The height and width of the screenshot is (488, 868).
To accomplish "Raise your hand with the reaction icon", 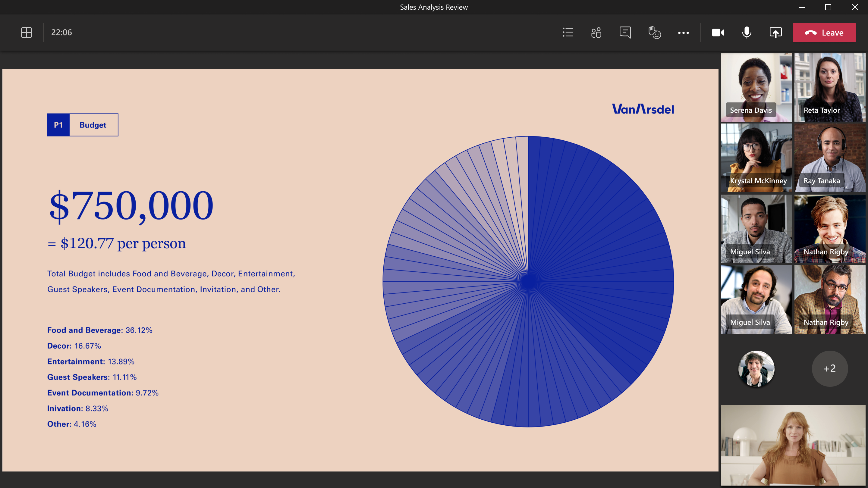I will pyautogui.click(x=654, y=32).
